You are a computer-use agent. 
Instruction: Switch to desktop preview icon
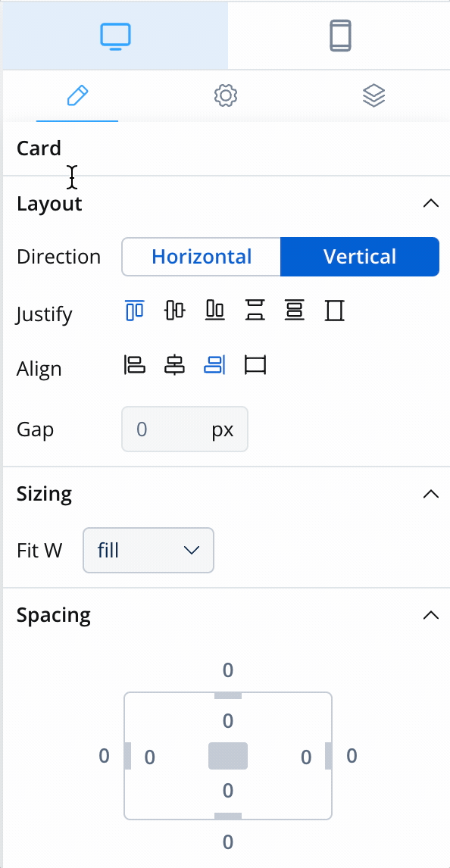pyautogui.click(x=115, y=36)
